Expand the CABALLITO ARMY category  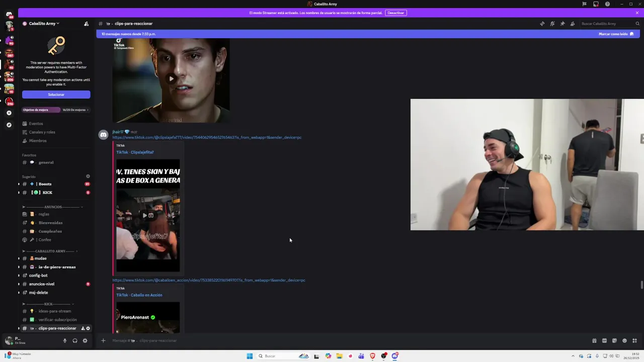tap(50, 251)
